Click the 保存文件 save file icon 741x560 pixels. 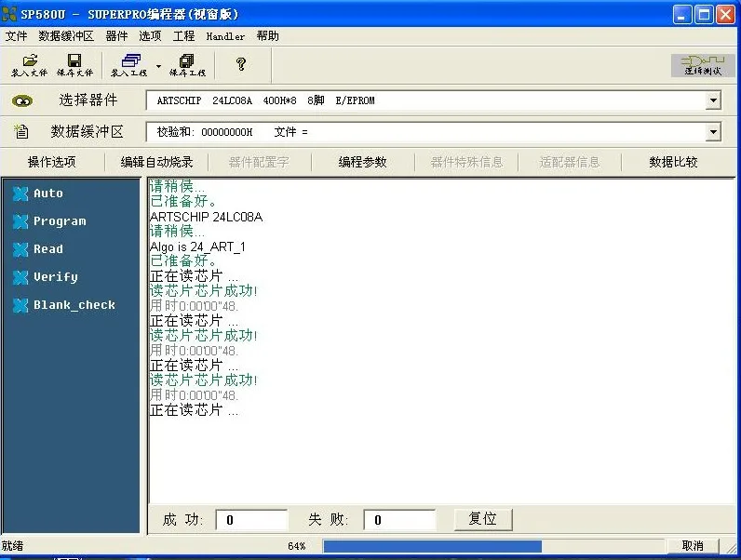pyautogui.click(x=74, y=65)
